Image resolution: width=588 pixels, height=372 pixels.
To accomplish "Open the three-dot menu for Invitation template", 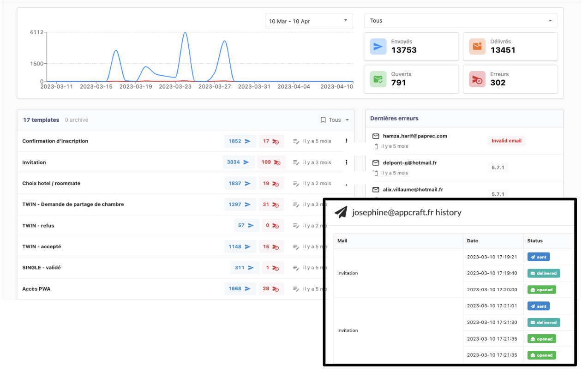I will [x=346, y=162].
